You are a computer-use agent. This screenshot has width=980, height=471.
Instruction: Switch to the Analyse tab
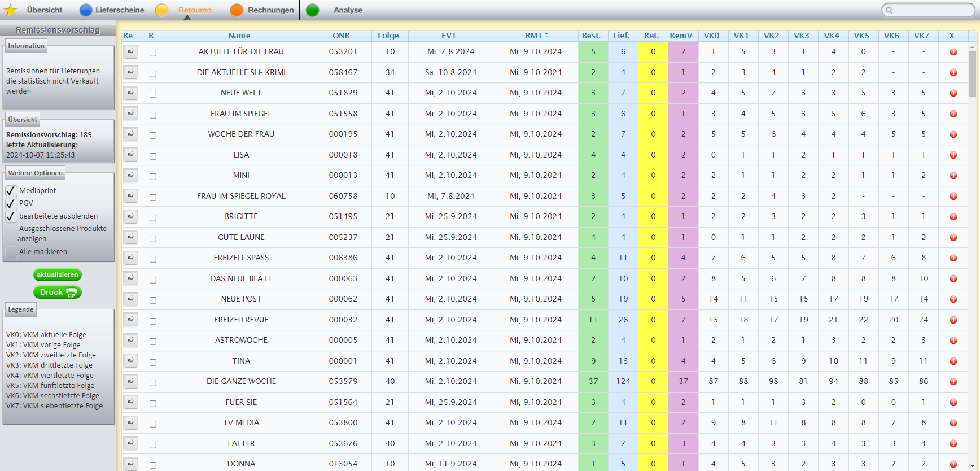pos(338,10)
